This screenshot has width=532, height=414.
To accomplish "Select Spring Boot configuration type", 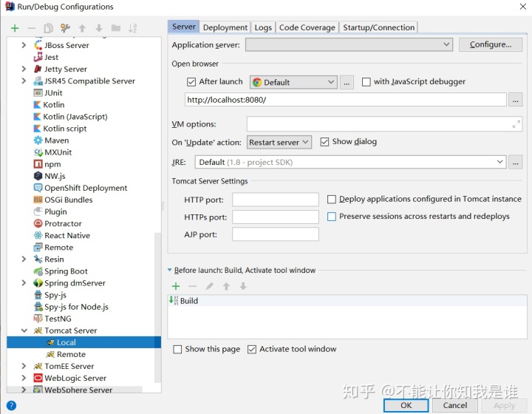I will 66,271.
